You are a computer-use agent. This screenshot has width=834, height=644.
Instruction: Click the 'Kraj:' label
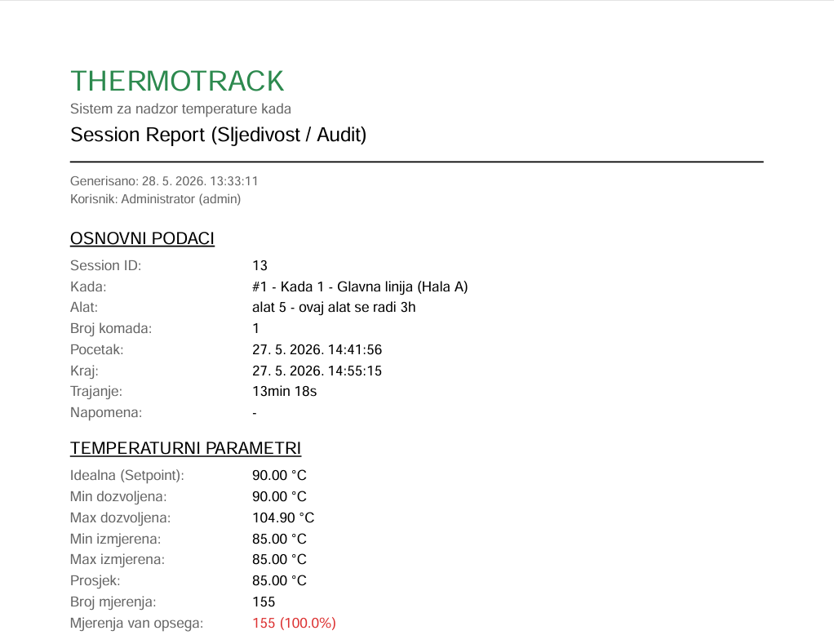[85, 371]
